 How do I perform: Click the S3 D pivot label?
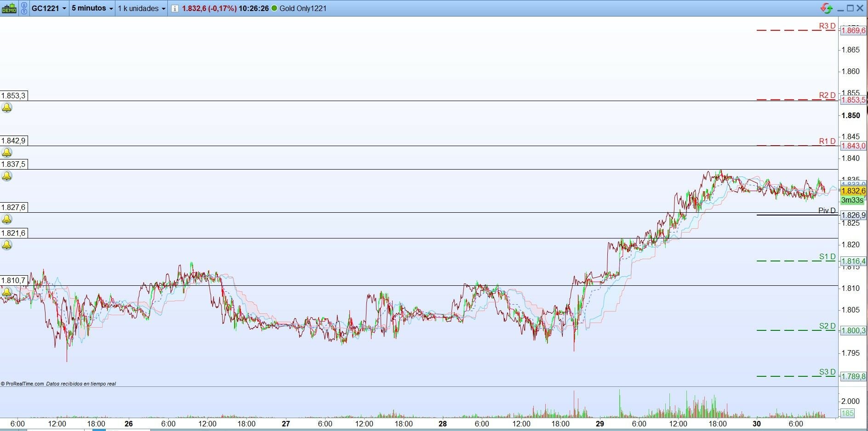click(827, 372)
